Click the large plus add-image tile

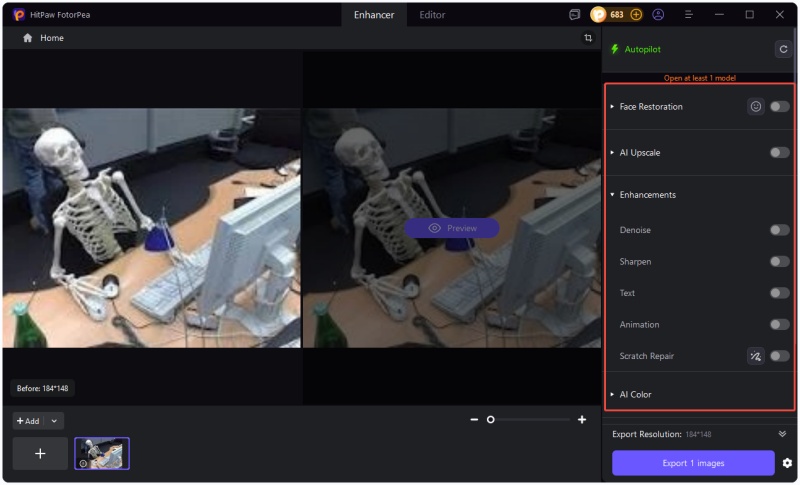point(40,453)
